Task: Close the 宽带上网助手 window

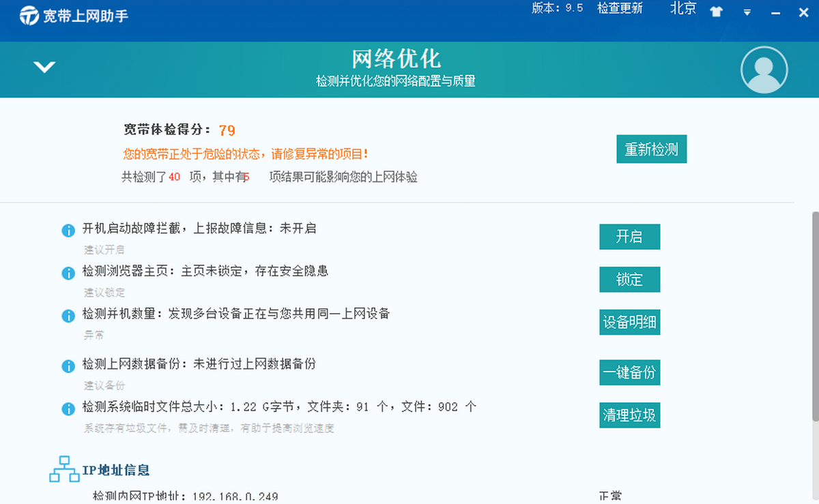Action: click(x=803, y=13)
